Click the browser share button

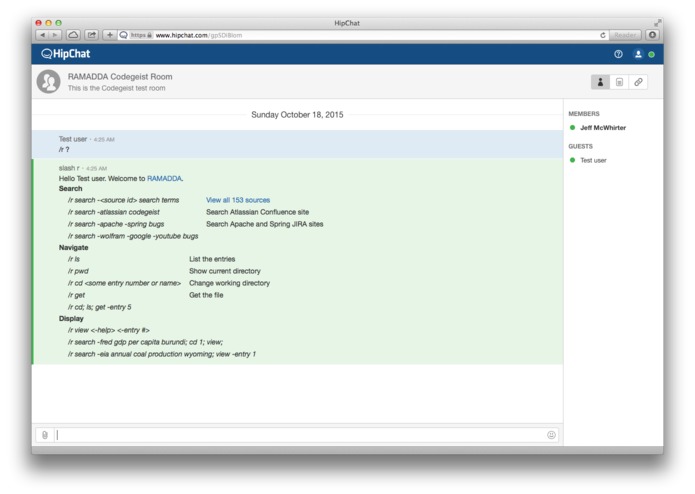pyautogui.click(x=91, y=35)
